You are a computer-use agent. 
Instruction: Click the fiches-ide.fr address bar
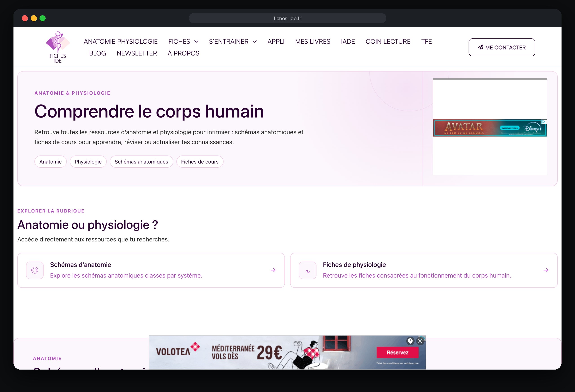click(287, 18)
